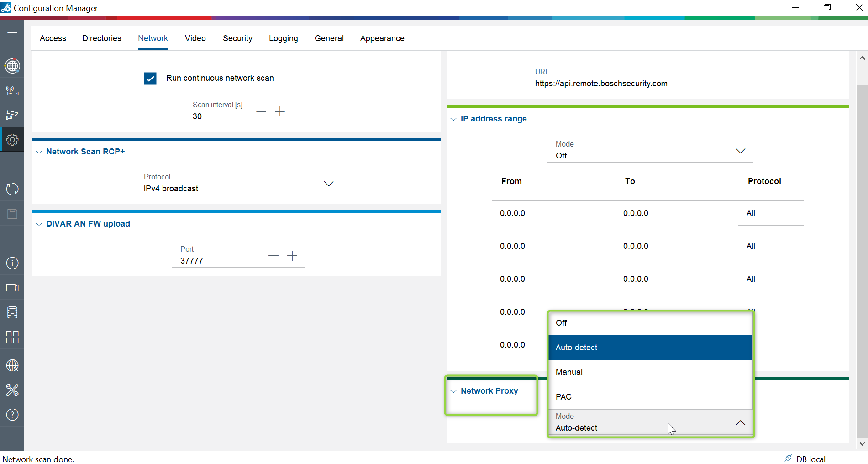Switch to the Appearance tab
Image resolution: width=868 pixels, height=464 pixels.
click(382, 38)
